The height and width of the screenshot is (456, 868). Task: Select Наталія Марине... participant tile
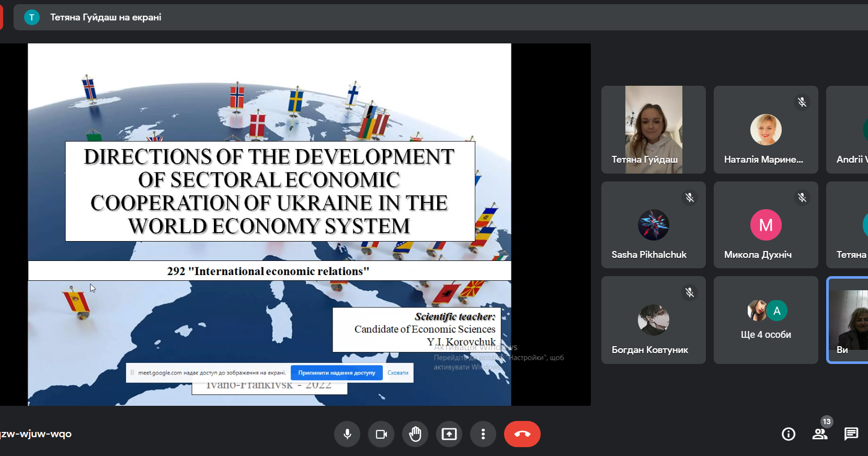(766, 129)
